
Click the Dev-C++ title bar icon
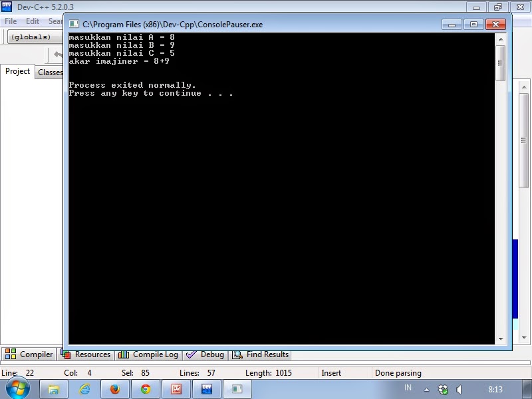[x=7, y=7]
